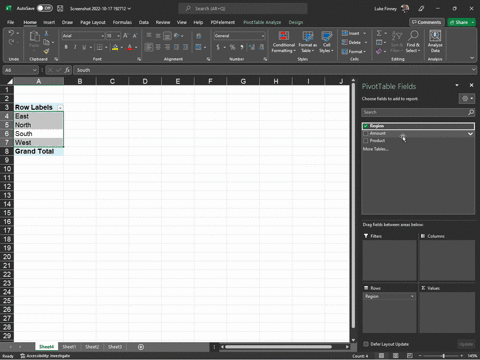Switch to the Design tab
This screenshot has height=360, width=480.
tap(296, 22)
